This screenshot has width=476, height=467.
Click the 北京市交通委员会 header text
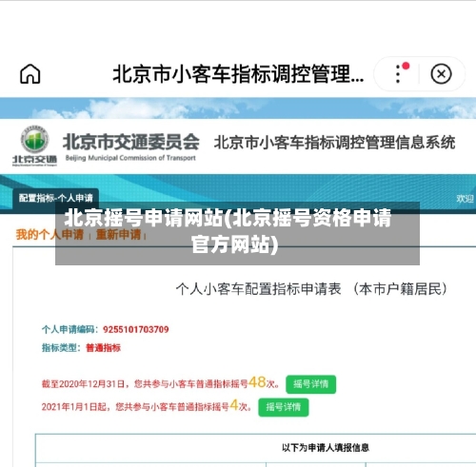(131, 142)
